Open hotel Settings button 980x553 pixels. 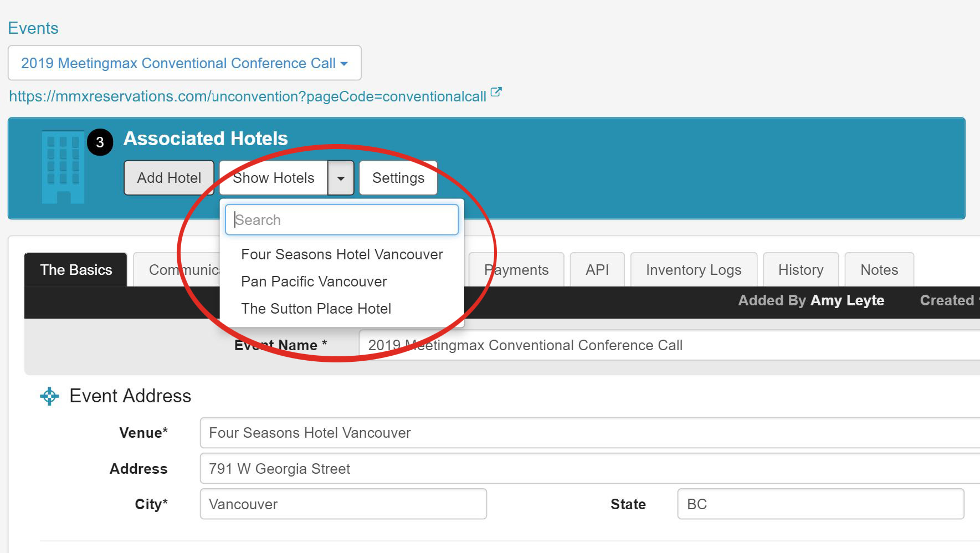tap(398, 178)
